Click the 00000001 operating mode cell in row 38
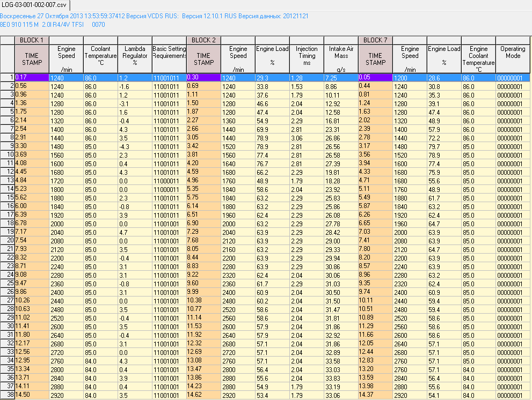Image resolution: width=532 pixels, height=400 pixels. point(513,395)
